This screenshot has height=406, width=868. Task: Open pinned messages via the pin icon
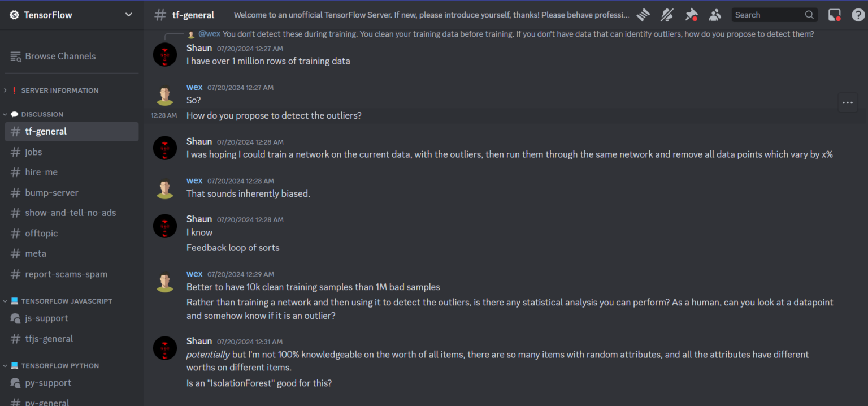click(691, 15)
